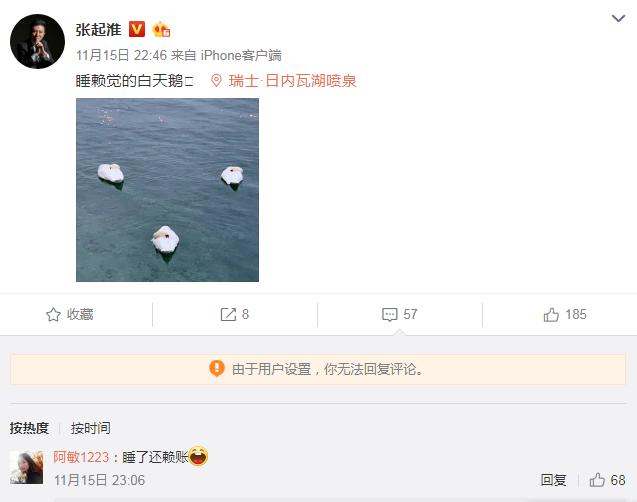637x502 pixels.
Task: Open the post timestamp 11月15日 22:46
Action: coord(121,55)
